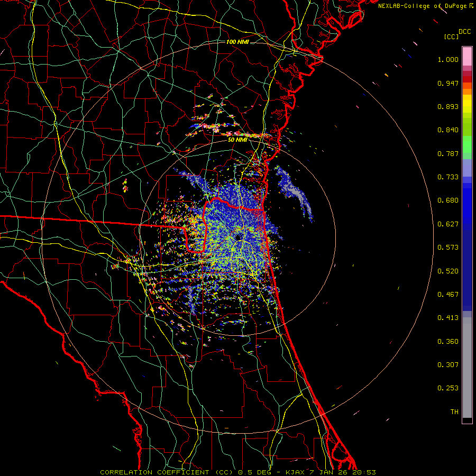
Task: Click the 0.787 colorbar value
Action: click(x=448, y=153)
